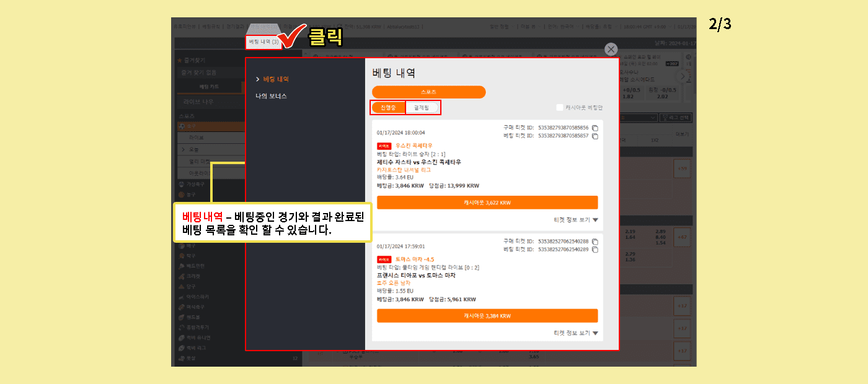
Task: Copy the bet ticket ID 535382527062540289
Action: click(x=595, y=250)
